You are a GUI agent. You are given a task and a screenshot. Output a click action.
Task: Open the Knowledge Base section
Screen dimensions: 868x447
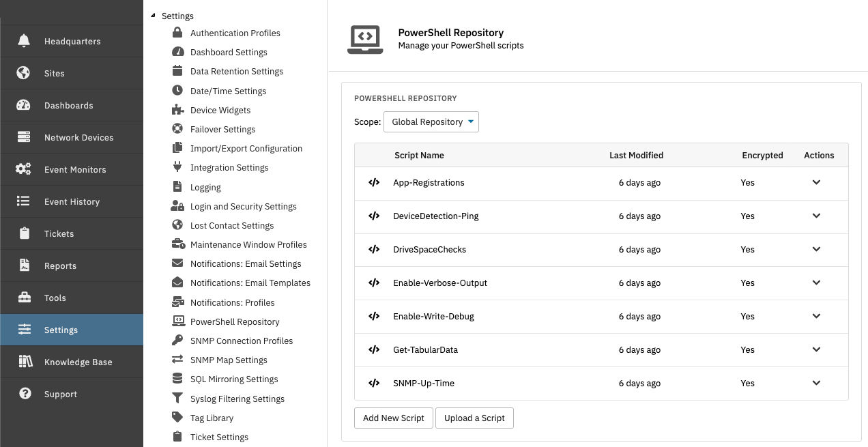coord(72,362)
